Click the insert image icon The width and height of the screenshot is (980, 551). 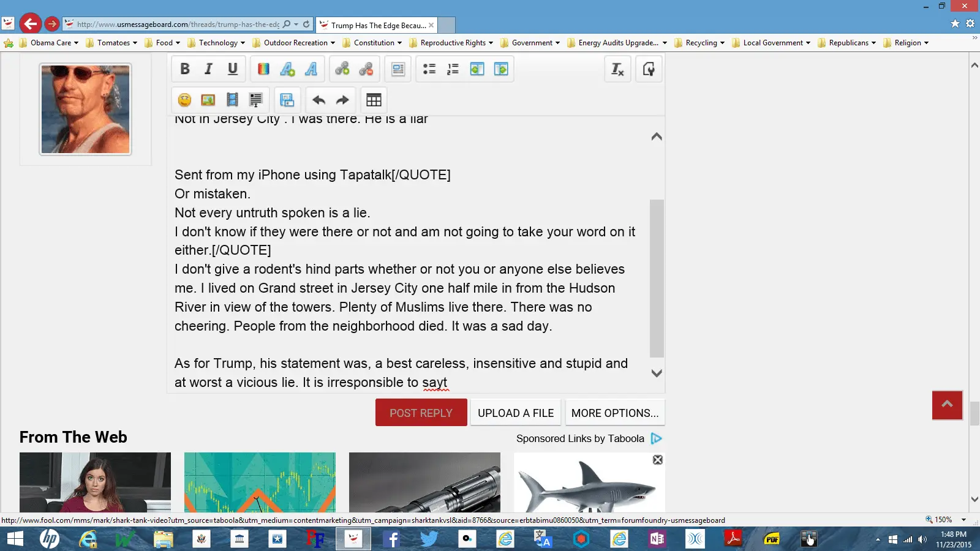(208, 100)
